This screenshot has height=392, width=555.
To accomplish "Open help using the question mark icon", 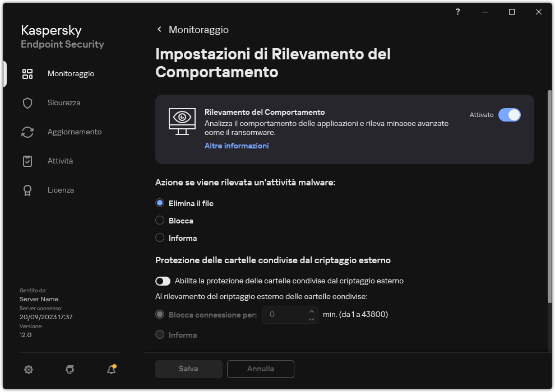I will tap(457, 12).
